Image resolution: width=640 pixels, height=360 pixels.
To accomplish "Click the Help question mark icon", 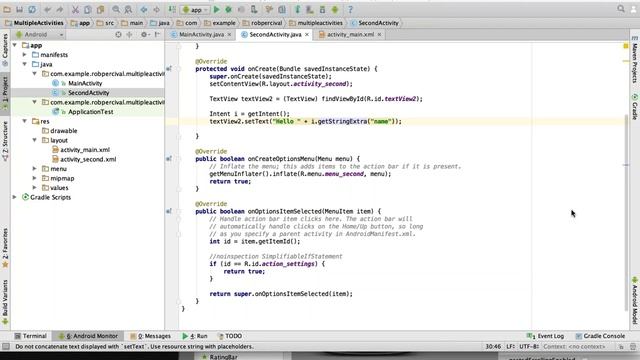I will [350, 9].
